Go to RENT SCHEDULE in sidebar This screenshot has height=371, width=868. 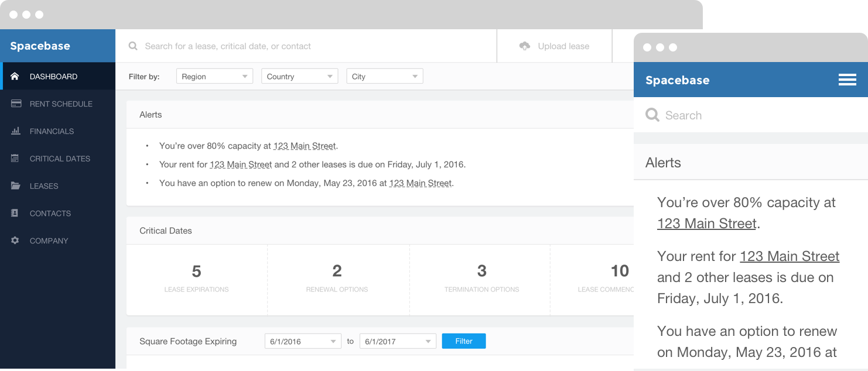click(57, 104)
